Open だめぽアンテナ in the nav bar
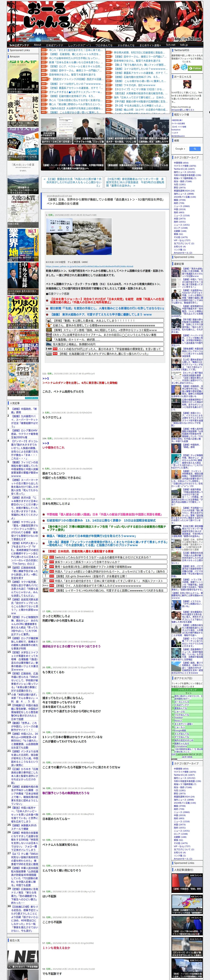Screen dimensions: 210x980 point(54,45)
